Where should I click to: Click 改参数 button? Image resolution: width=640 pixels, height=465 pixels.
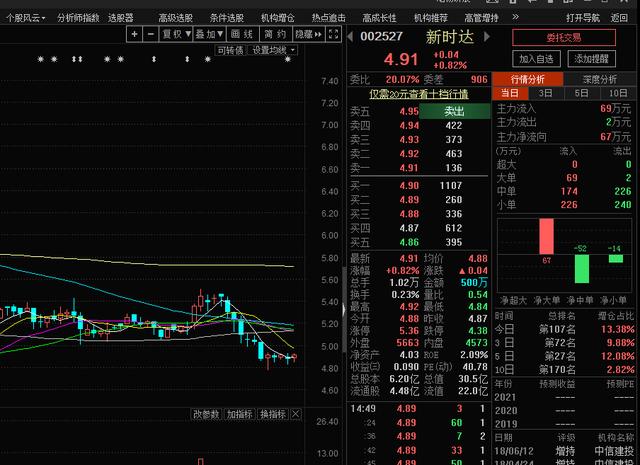(x=207, y=414)
